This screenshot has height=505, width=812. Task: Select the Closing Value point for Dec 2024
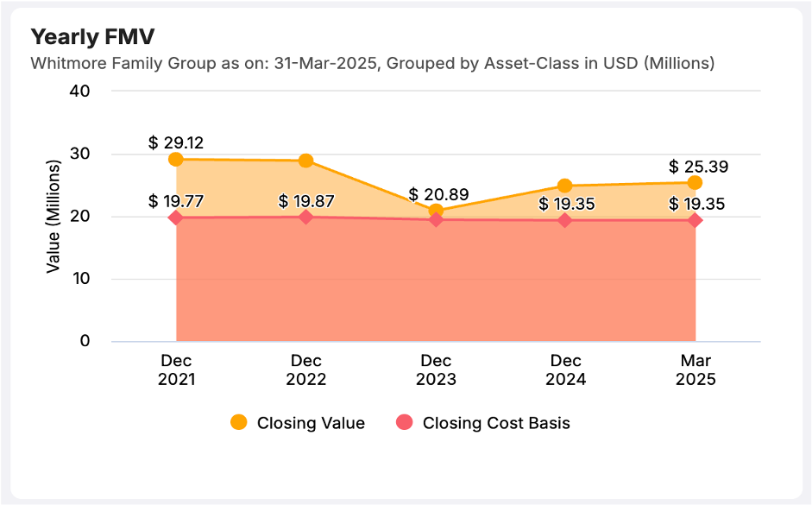pyautogui.click(x=565, y=186)
